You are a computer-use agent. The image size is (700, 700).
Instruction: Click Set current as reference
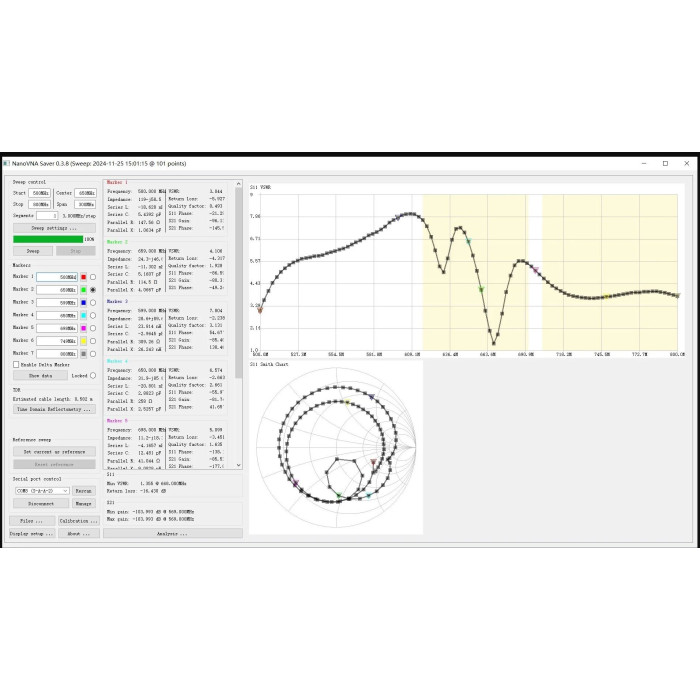tap(54, 452)
